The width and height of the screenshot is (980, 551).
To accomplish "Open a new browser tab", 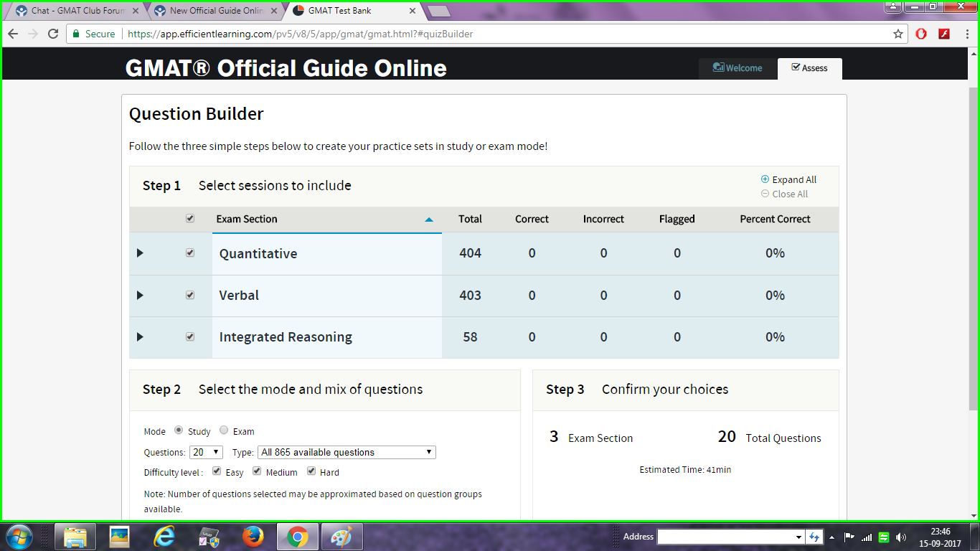I will pyautogui.click(x=438, y=11).
